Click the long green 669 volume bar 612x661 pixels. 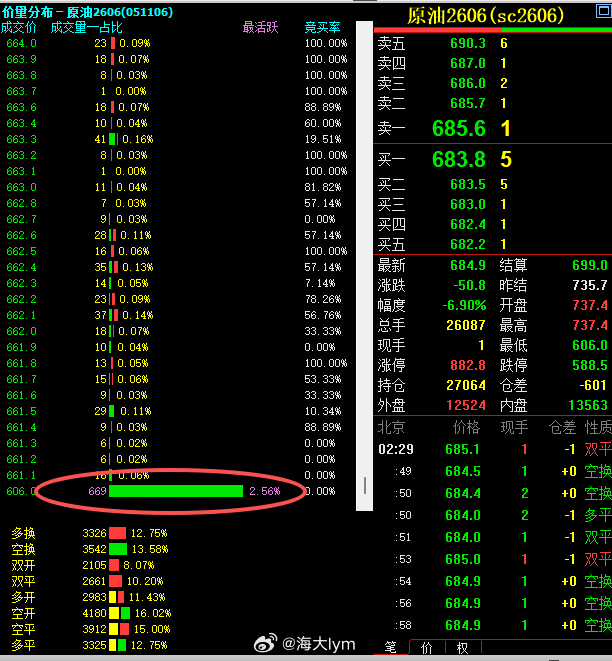(176, 491)
